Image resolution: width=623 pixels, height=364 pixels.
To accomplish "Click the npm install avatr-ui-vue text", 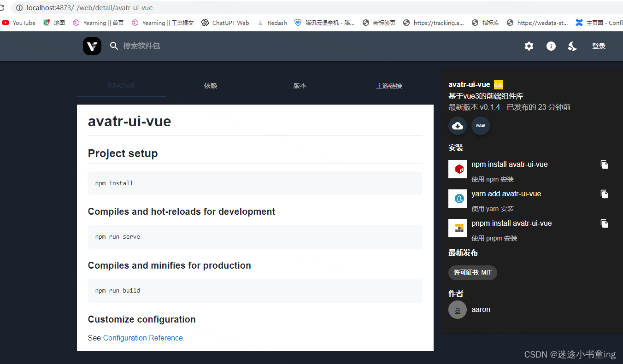I will 510,164.
